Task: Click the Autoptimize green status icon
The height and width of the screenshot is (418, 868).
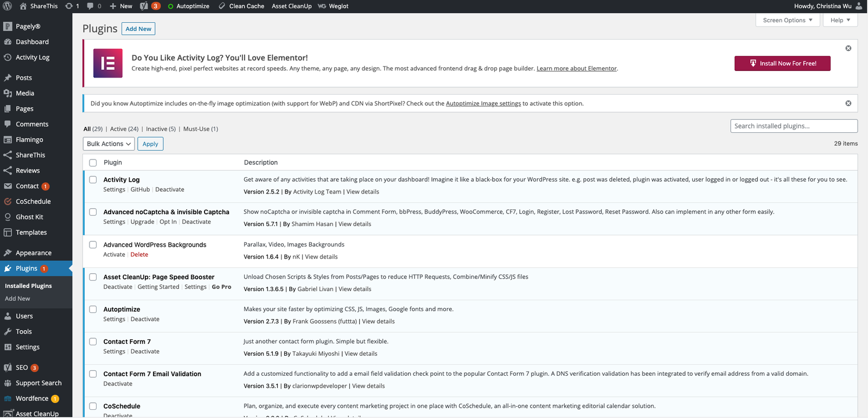Action: coord(170,7)
